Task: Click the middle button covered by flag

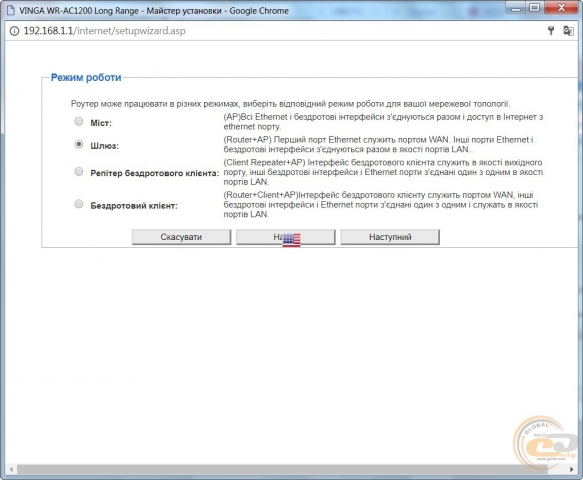Action: click(286, 237)
